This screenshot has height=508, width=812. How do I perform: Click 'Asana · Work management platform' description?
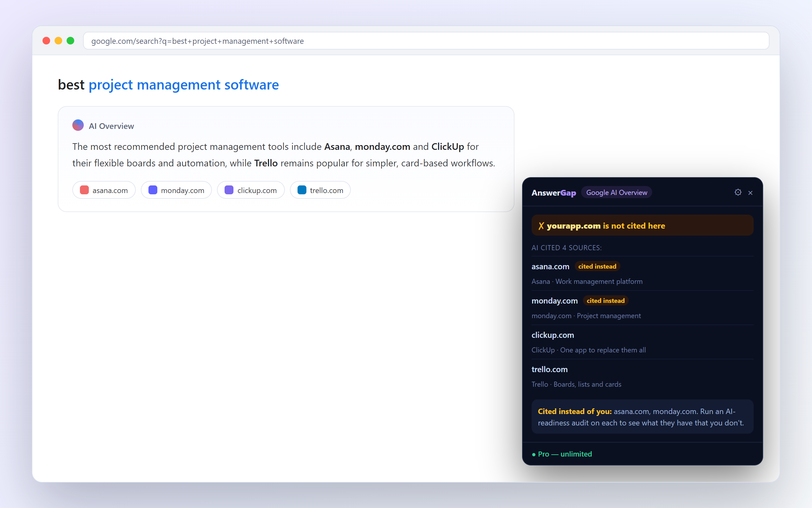tap(587, 282)
